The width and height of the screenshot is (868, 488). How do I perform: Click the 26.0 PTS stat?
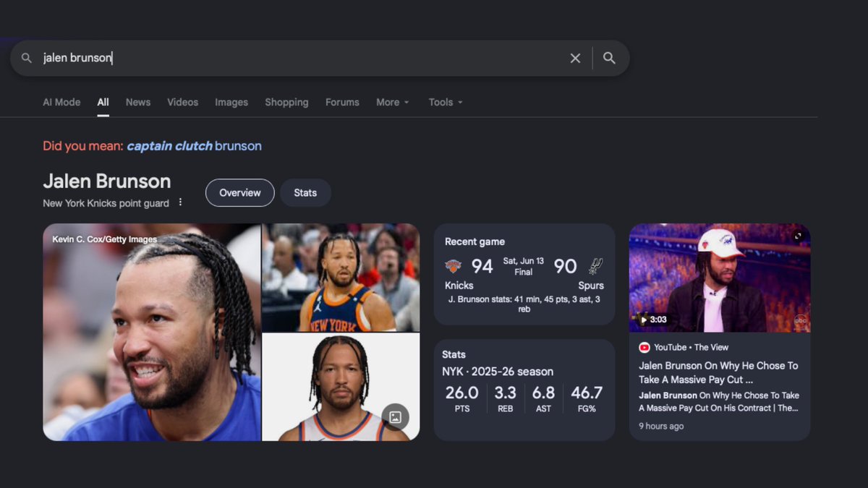[x=462, y=398]
